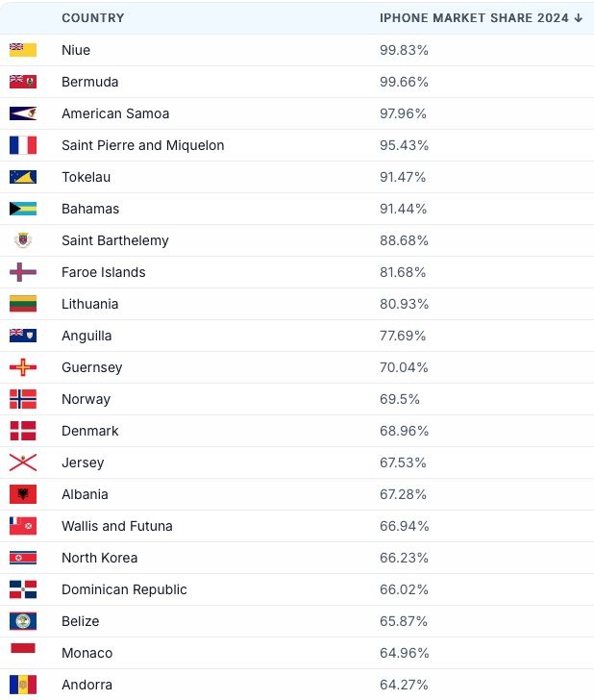The width and height of the screenshot is (594, 700).
Task: Sort by iPhone Market Share 2024 column
Action: pyautogui.click(x=481, y=18)
